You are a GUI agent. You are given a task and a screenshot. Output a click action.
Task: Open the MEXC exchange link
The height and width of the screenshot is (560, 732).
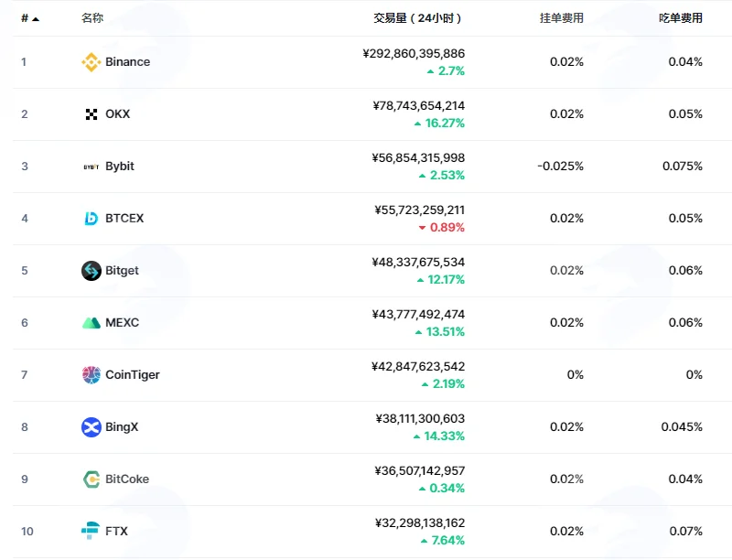(x=122, y=323)
